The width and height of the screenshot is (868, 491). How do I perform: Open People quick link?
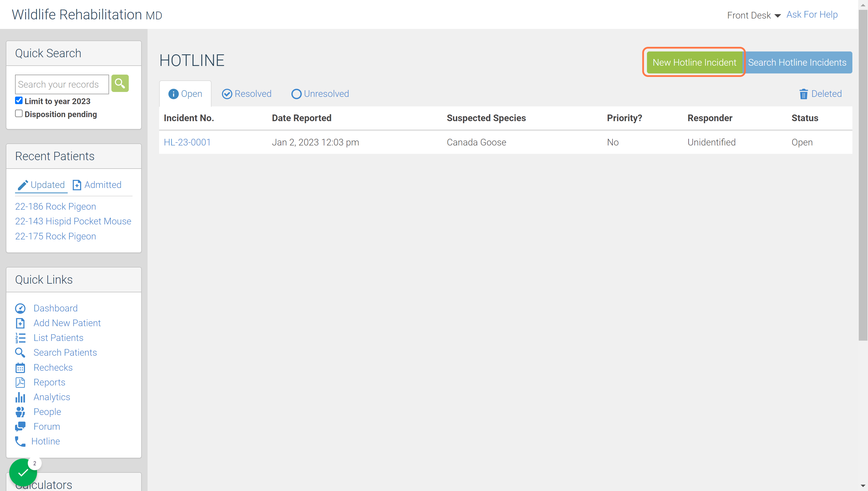tap(47, 412)
